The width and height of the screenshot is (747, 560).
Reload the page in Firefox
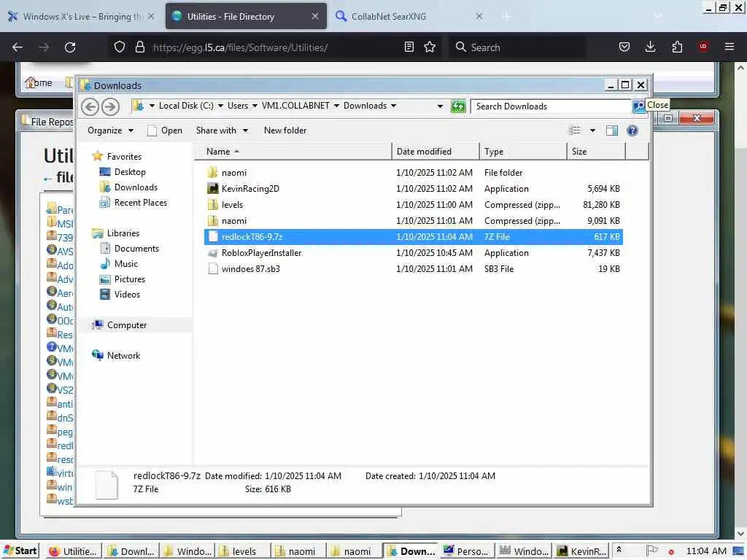point(70,47)
